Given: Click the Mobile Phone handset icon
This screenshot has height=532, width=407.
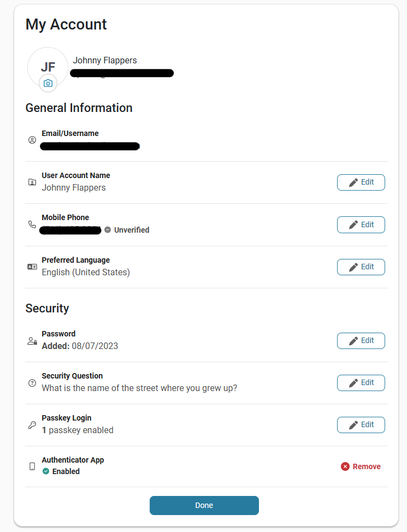Looking at the screenshot, I should [32, 224].
